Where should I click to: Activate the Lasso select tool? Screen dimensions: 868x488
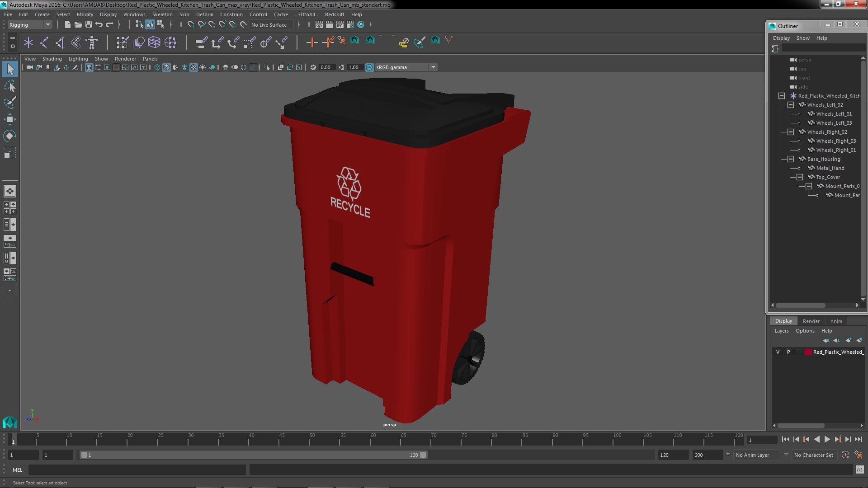tap(9, 86)
